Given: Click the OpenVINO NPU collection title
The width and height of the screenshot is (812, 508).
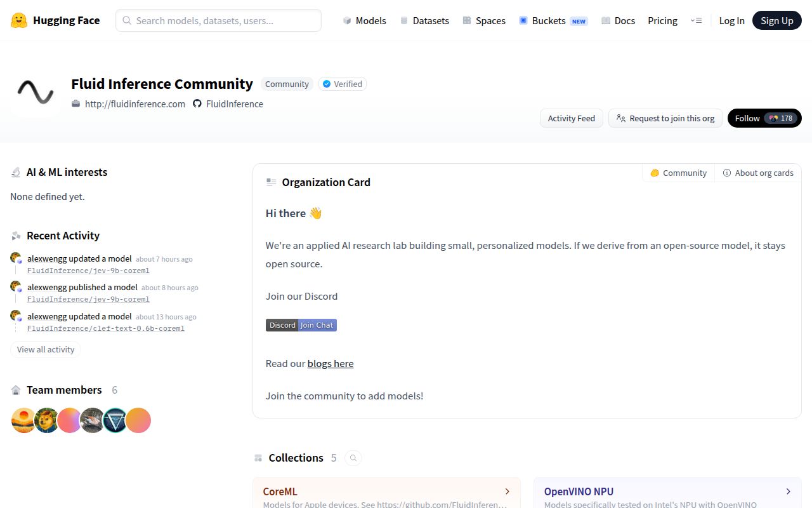Looking at the screenshot, I should point(579,491).
